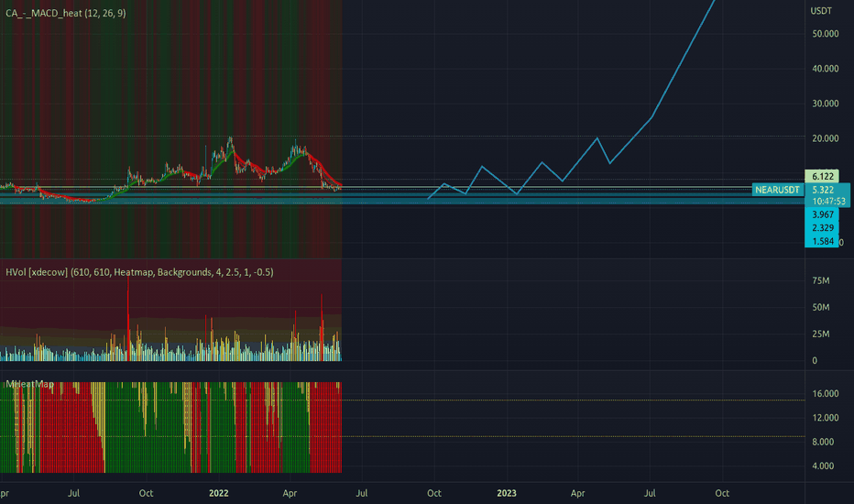Screen dimensions: 854x504
Task: Click the USDT currency label
Action: point(821,10)
